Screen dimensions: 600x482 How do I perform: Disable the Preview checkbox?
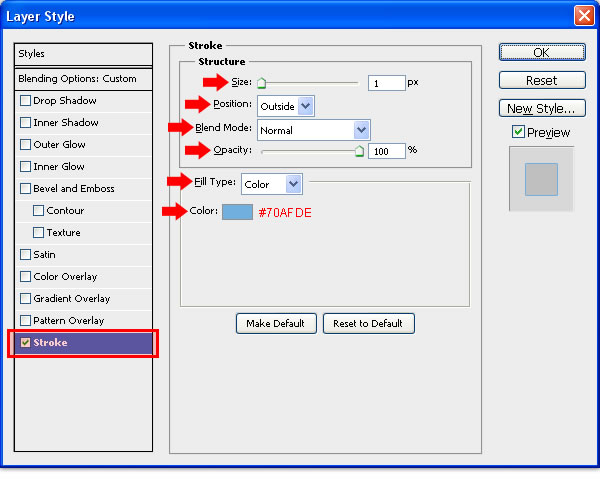click(x=518, y=132)
